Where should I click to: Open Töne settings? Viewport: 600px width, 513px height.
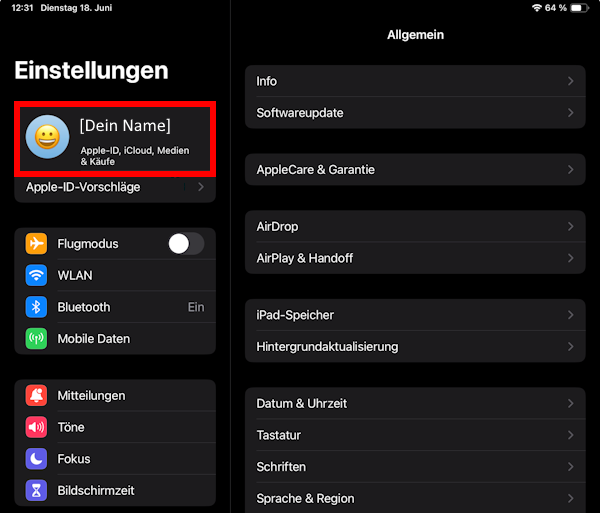point(115,427)
